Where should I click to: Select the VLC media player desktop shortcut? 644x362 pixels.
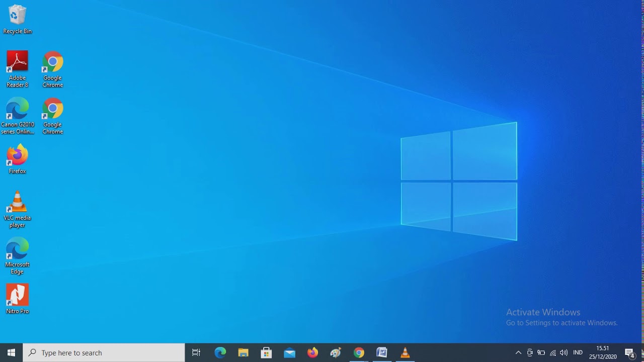click(17, 210)
